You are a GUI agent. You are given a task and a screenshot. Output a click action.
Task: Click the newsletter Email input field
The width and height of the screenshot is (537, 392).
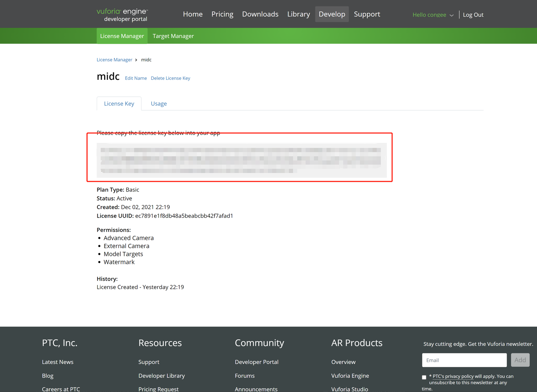(464, 360)
